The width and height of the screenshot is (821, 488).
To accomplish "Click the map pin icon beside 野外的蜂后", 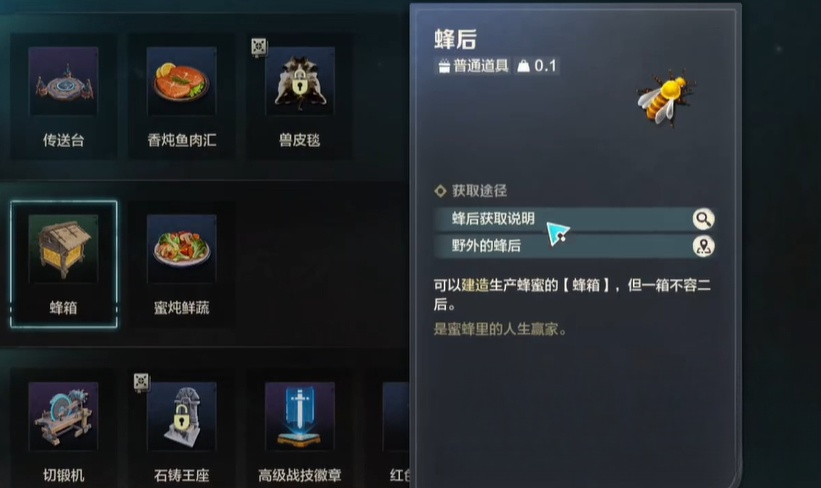I will click(703, 246).
